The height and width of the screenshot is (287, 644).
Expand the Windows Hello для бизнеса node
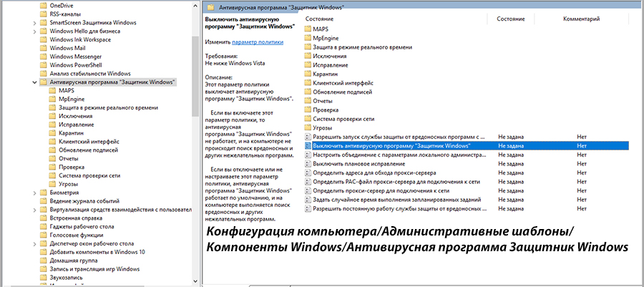pyautogui.click(x=34, y=31)
